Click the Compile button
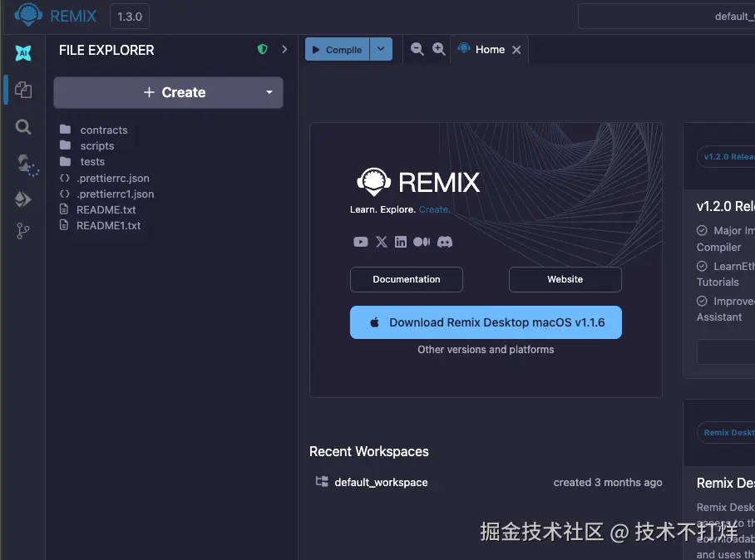The width and height of the screenshot is (755, 560). (337, 50)
